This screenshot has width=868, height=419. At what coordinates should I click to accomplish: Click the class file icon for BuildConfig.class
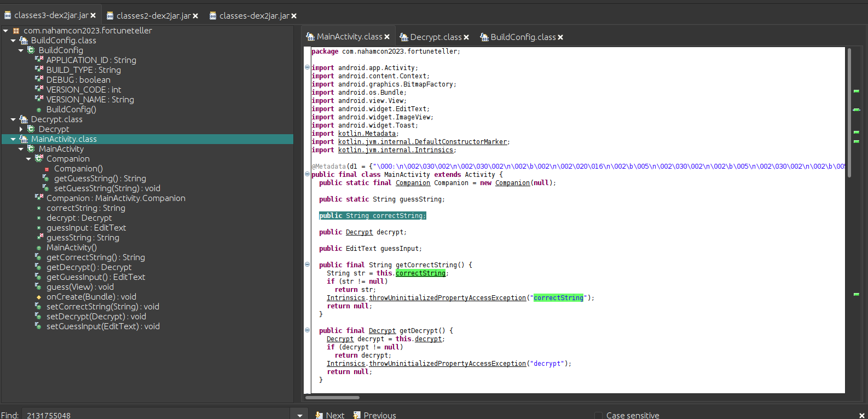(x=24, y=41)
